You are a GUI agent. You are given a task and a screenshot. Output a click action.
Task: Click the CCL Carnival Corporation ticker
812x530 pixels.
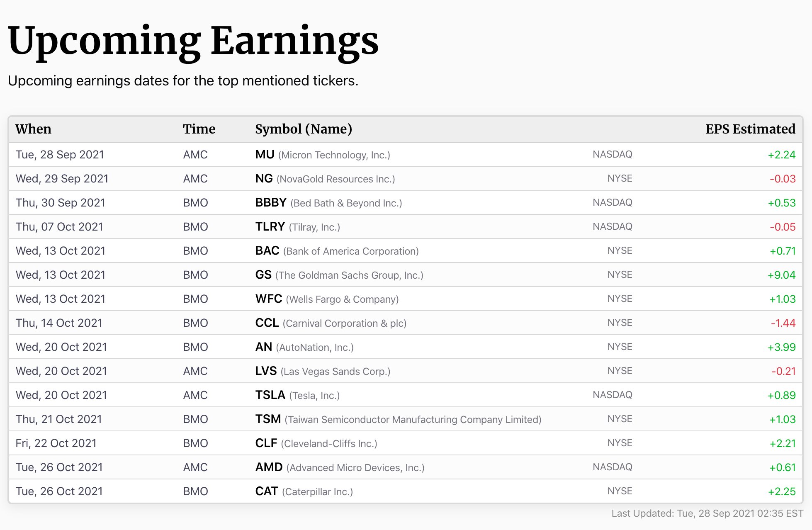267,323
